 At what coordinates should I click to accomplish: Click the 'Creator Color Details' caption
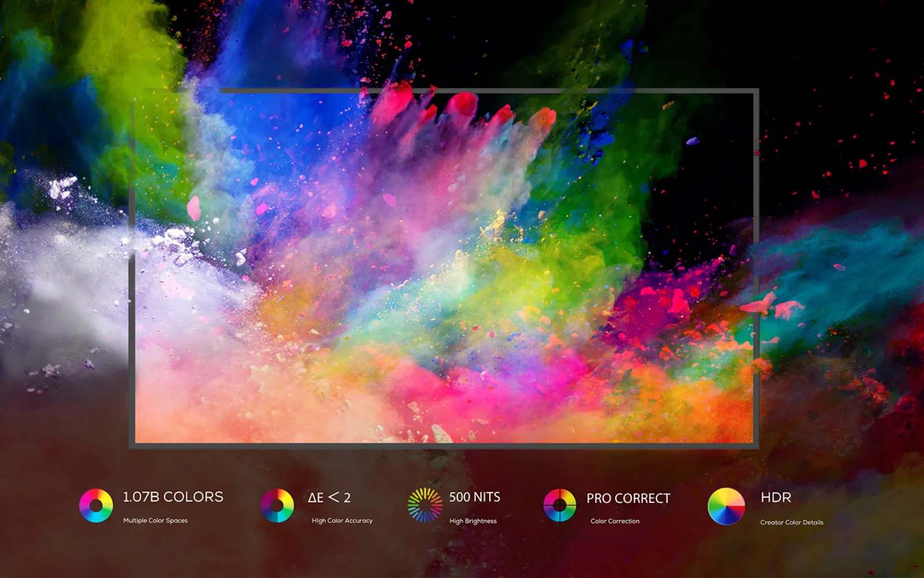coord(792,523)
